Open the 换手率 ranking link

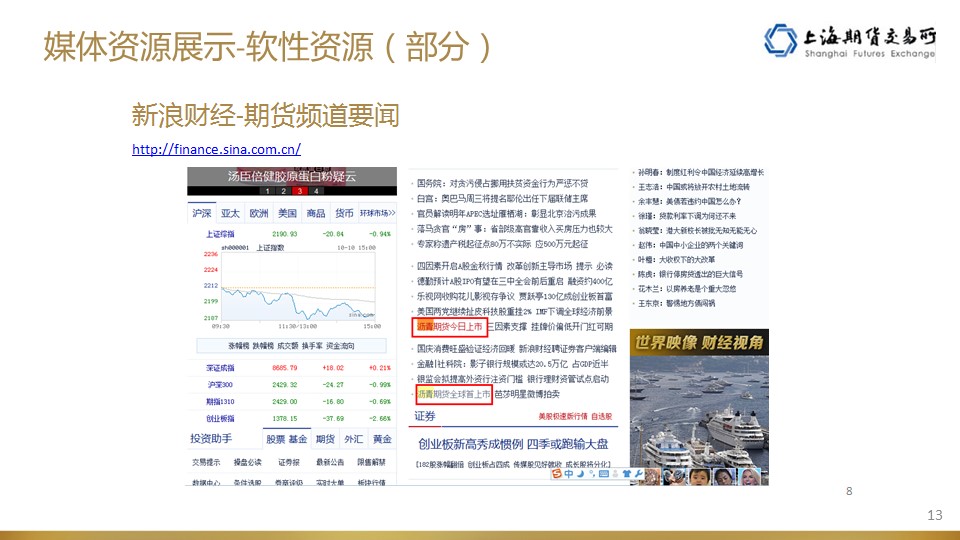312,346
